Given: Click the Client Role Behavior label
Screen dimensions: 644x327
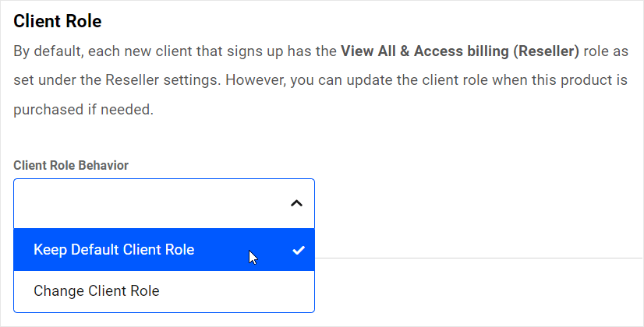Looking at the screenshot, I should tap(71, 165).
